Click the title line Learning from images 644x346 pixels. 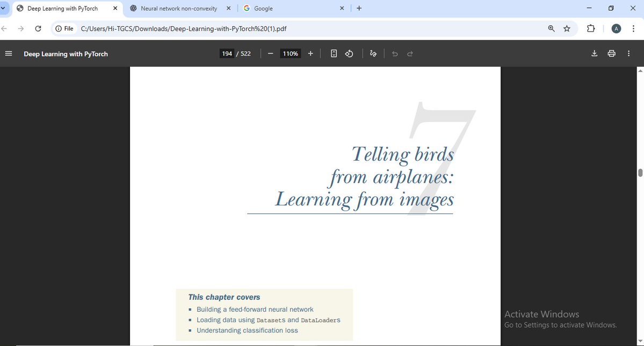[364, 200]
